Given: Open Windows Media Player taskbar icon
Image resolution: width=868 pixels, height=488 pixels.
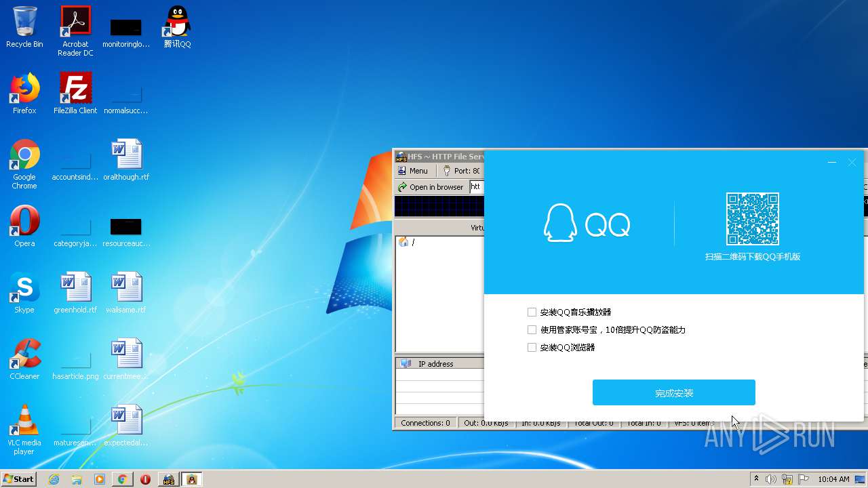Looking at the screenshot, I should [100, 479].
